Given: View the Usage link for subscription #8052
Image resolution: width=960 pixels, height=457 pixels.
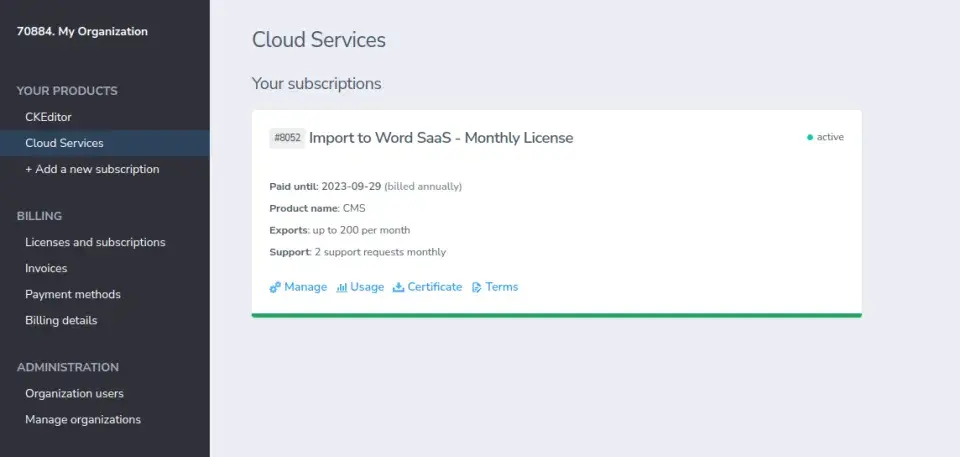Looking at the screenshot, I should point(367,287).
